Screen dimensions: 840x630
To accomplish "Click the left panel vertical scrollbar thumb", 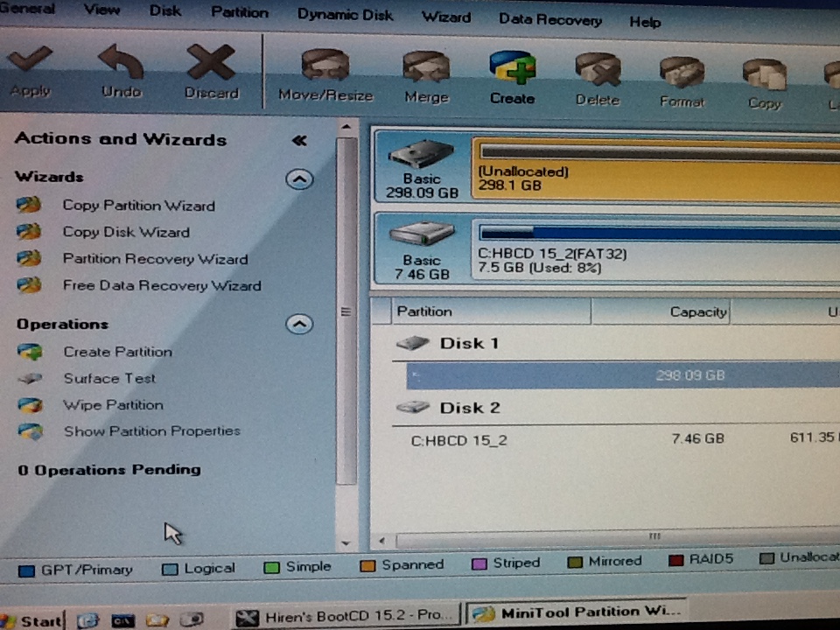I will coord(346,311).
